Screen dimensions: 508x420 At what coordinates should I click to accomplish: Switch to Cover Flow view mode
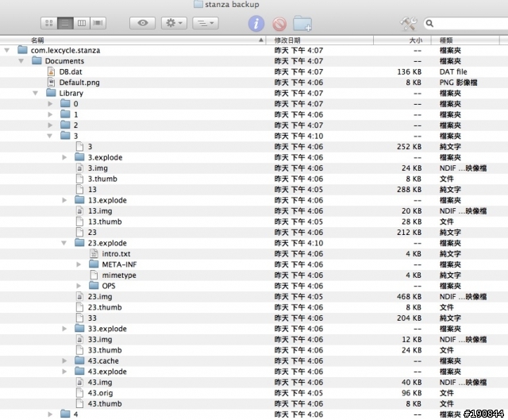[98, 23]
